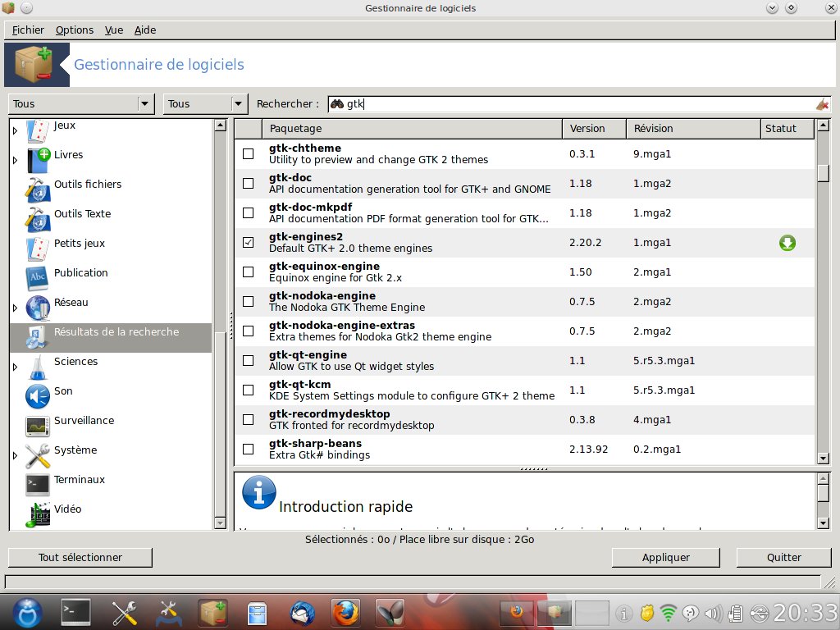Expand the Livres tree node
The height and width of the screenshot is (630, 840).
tap(15, 160)
